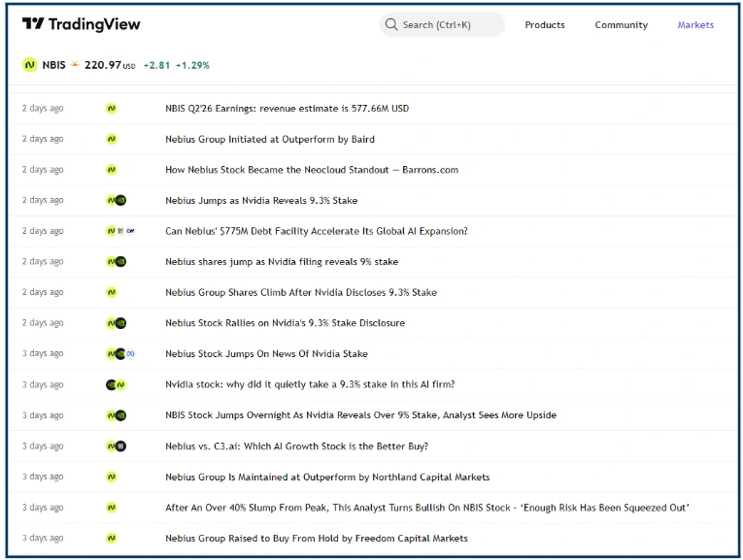Open Nebius Stock Jumps On News headline

pyautogui.click(x=266, y=353)
